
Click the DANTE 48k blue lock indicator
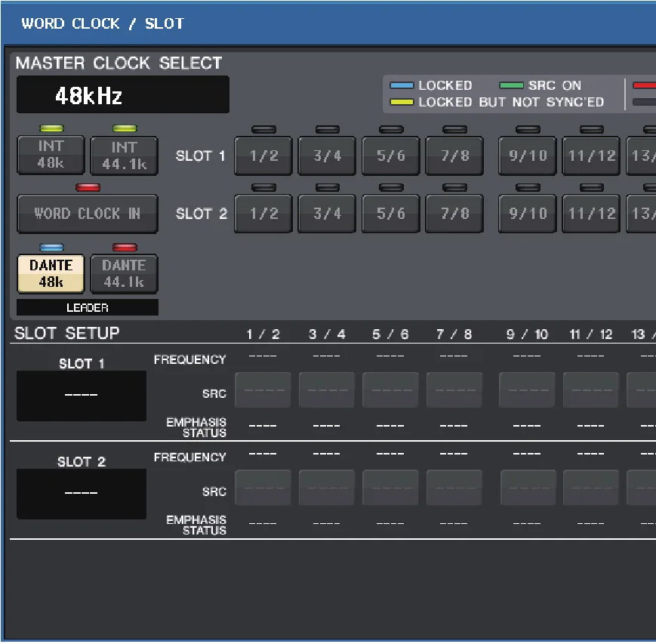(51, 248)
